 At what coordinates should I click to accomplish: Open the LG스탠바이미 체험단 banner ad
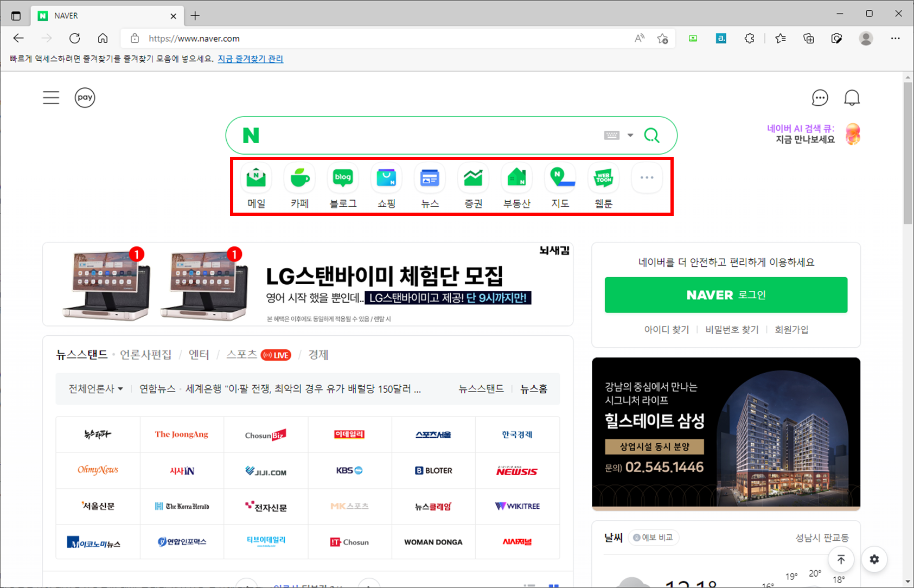click(x=308, y=284)
